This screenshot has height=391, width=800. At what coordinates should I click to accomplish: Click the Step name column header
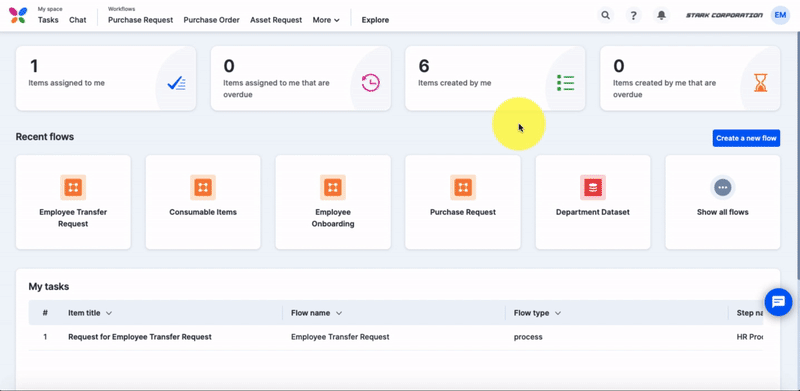click(749, 313)
